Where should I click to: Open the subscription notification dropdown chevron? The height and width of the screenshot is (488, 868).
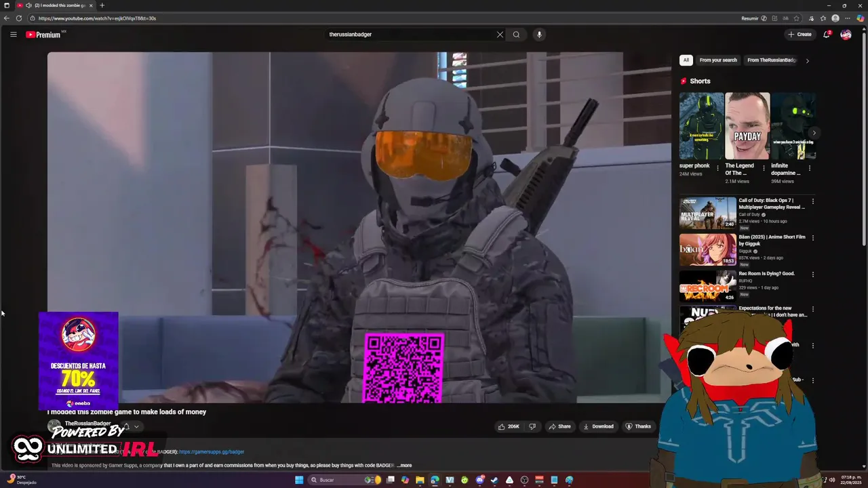[136, 427]
